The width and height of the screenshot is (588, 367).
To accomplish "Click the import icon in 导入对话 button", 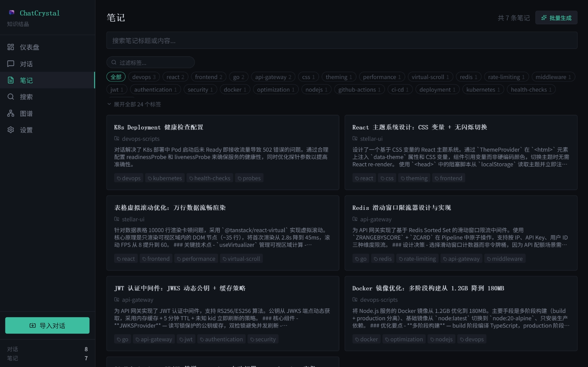I will 32,325.
